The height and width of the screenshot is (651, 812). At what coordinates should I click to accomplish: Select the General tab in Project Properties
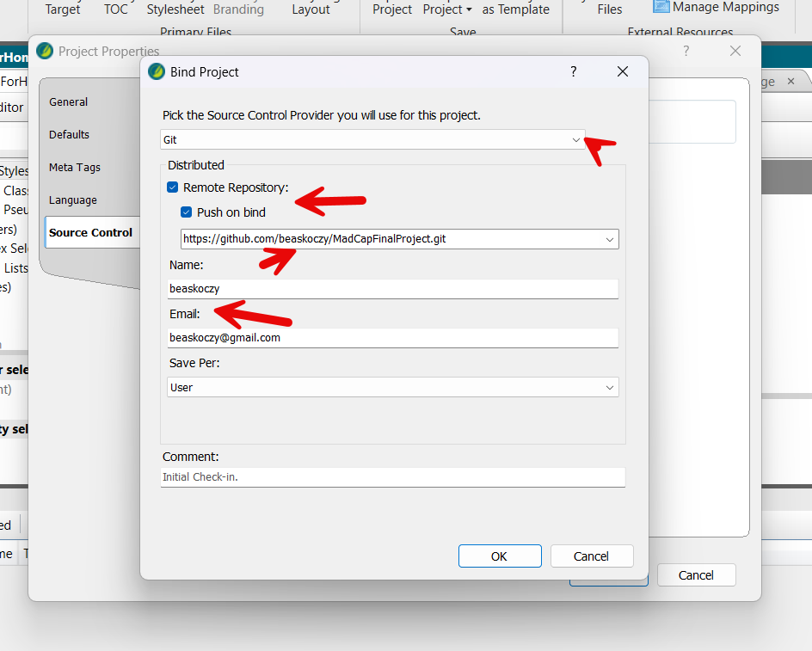(68, 102)
